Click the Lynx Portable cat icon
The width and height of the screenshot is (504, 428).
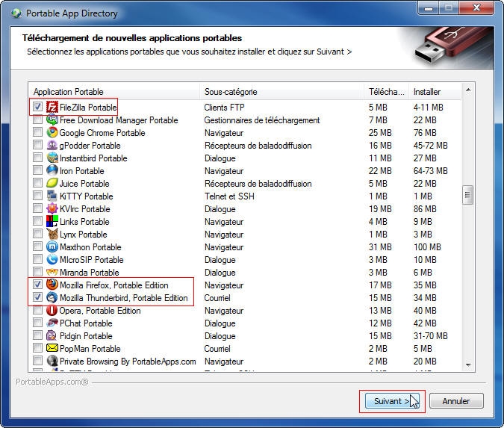(52, 234)
